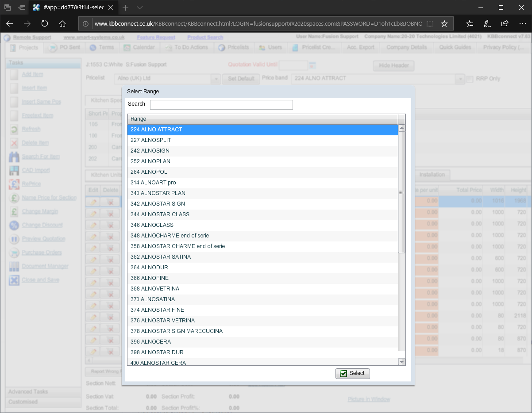Click the Add notes pen icon
This screenshot has height=413, width=532.
[x=487, y=23]
